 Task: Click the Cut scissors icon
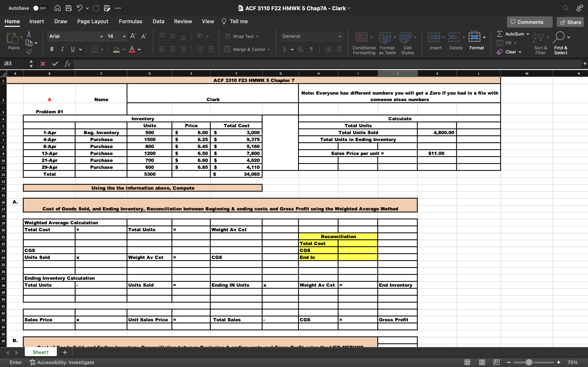29,34
